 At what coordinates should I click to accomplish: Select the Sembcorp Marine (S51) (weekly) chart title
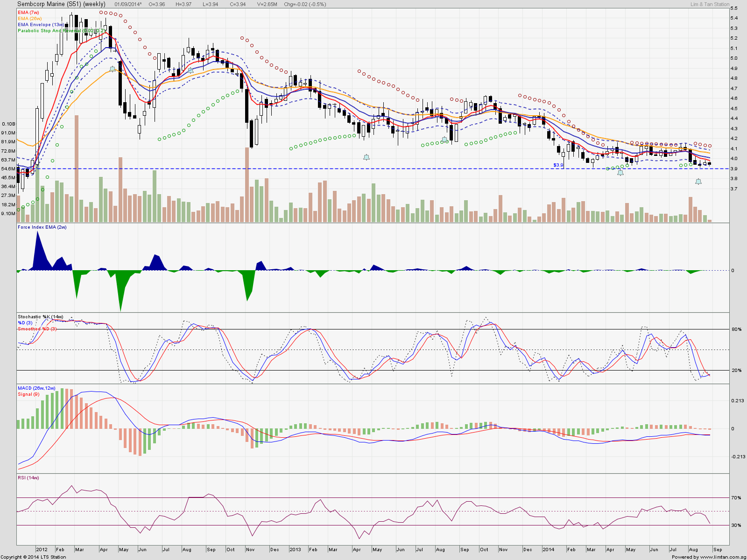click(61, 4)
